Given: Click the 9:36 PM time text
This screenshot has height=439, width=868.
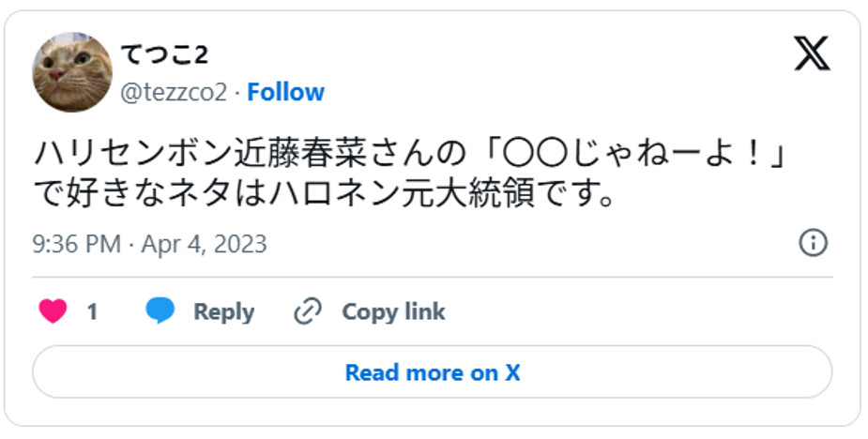Looking at the screenshot, I should [x=76, y=245].
